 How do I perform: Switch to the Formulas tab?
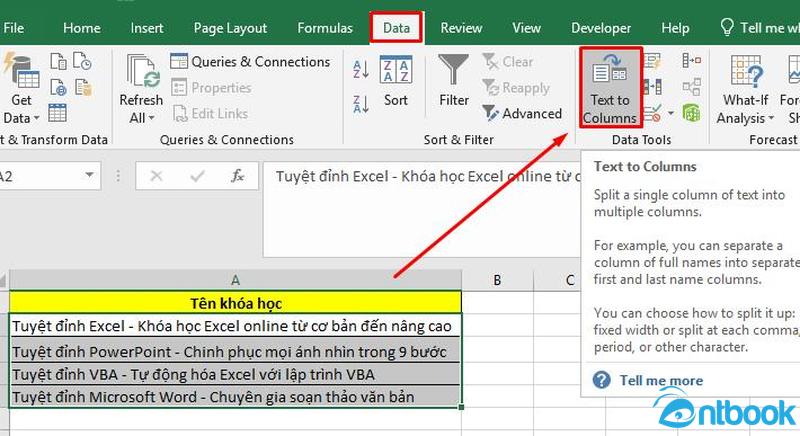(x=325, y=28)
